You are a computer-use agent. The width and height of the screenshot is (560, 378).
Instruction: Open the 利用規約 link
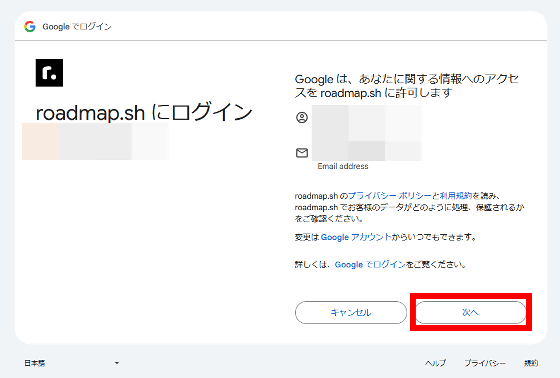[x=456, y=196]
